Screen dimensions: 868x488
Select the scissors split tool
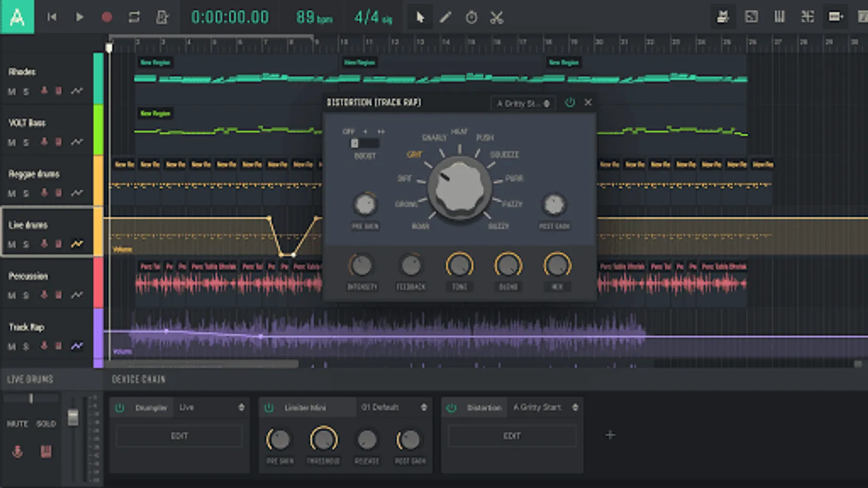coord(496,17)
